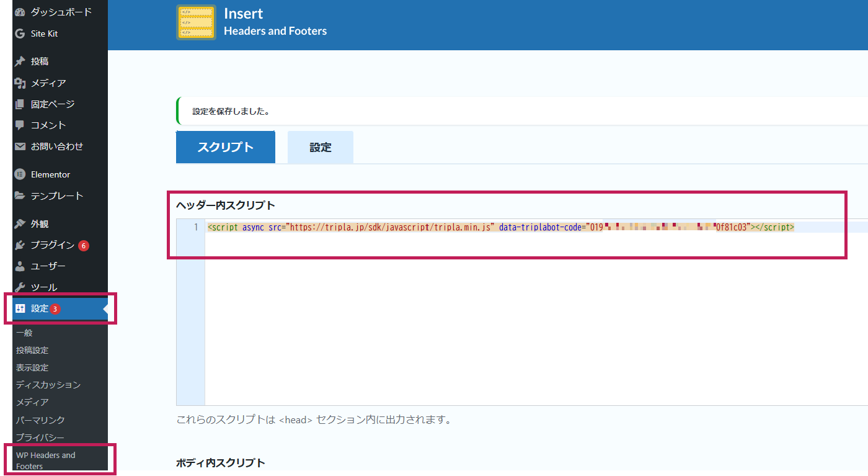Switch to the 設定 tab

click(x=321, y=147)
